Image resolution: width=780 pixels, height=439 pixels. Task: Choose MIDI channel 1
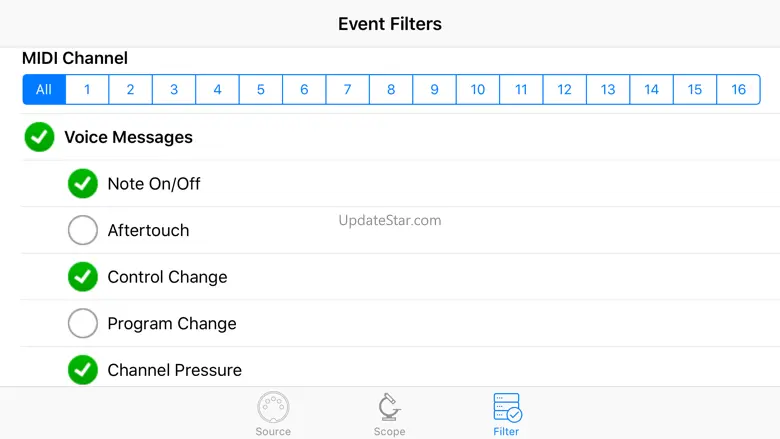tap(87, 89)
